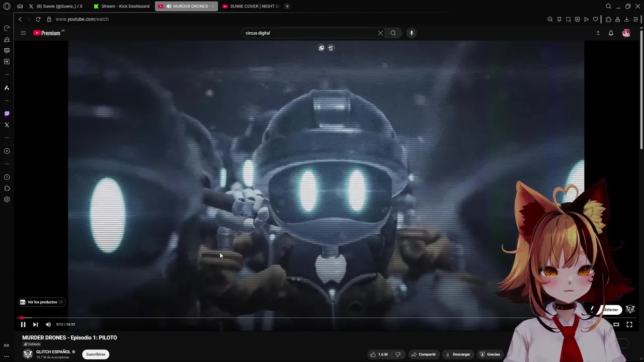Go forward with browser forward arrow
Image resolution: width=644 pixels, height=362 pixels.
[29, 19]
